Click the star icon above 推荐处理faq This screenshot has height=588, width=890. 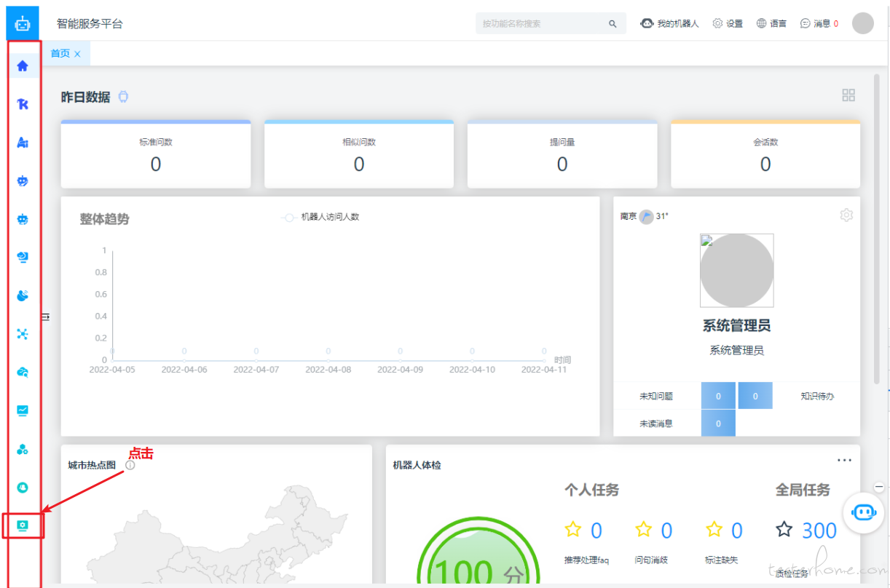(x=573, y=529)
